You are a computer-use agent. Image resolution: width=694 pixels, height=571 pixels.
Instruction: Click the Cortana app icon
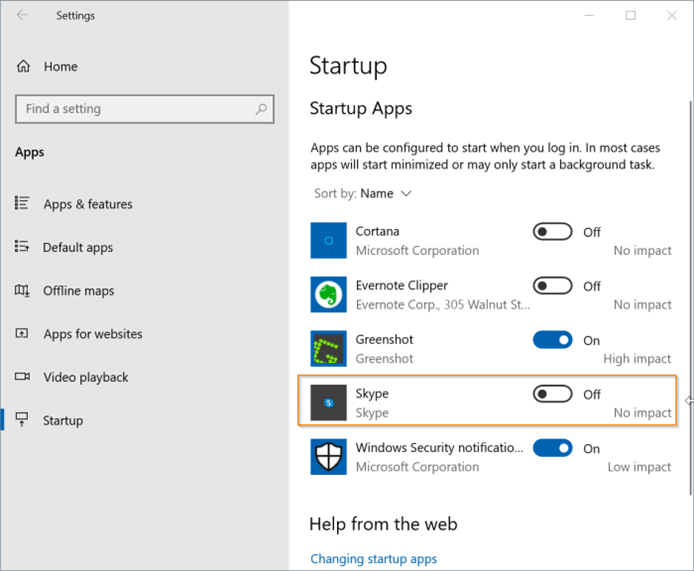pyautogui.click(x=328, y=240)
